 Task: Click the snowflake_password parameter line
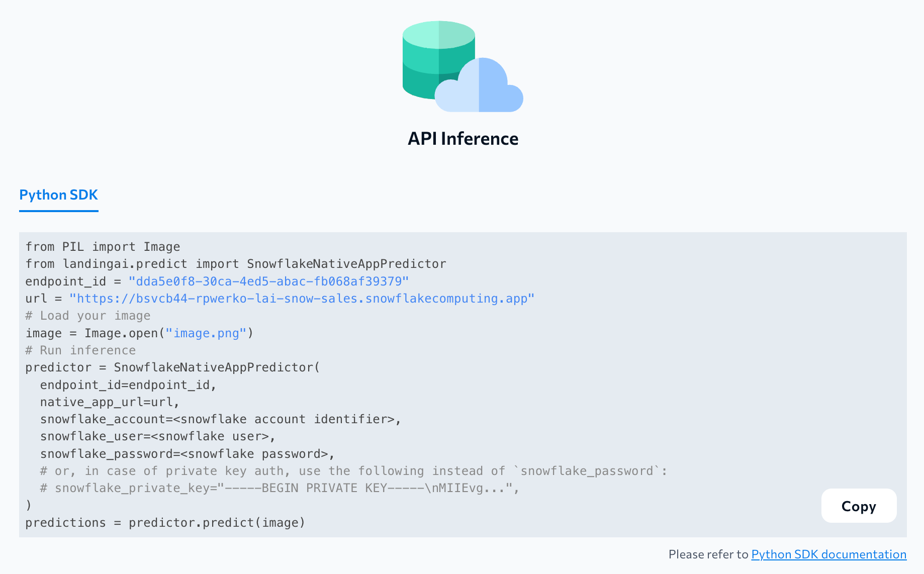tap(187, 453)
